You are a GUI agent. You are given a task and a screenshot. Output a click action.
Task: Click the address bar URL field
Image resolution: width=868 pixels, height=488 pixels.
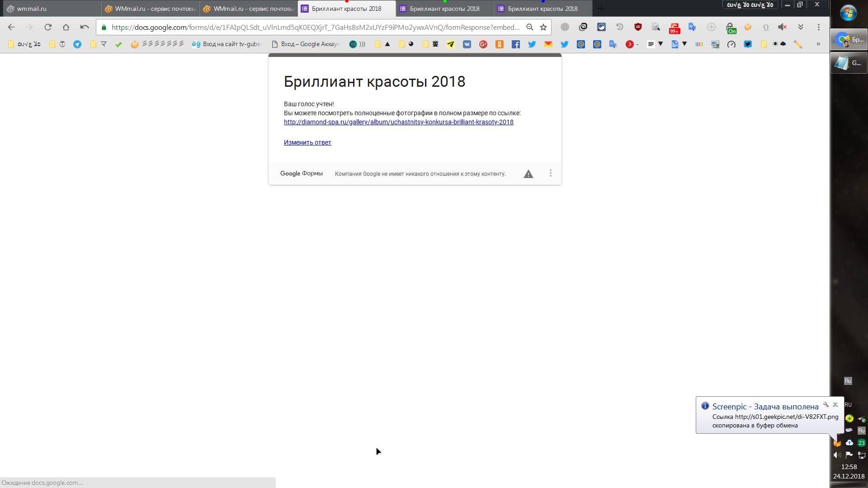point(315,27)
